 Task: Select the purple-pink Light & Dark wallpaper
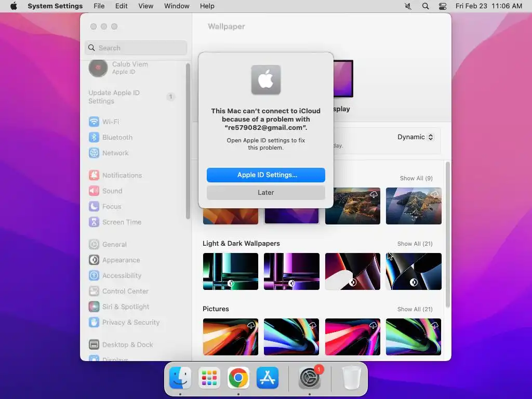pyautogui.click(x=291, y=271)
